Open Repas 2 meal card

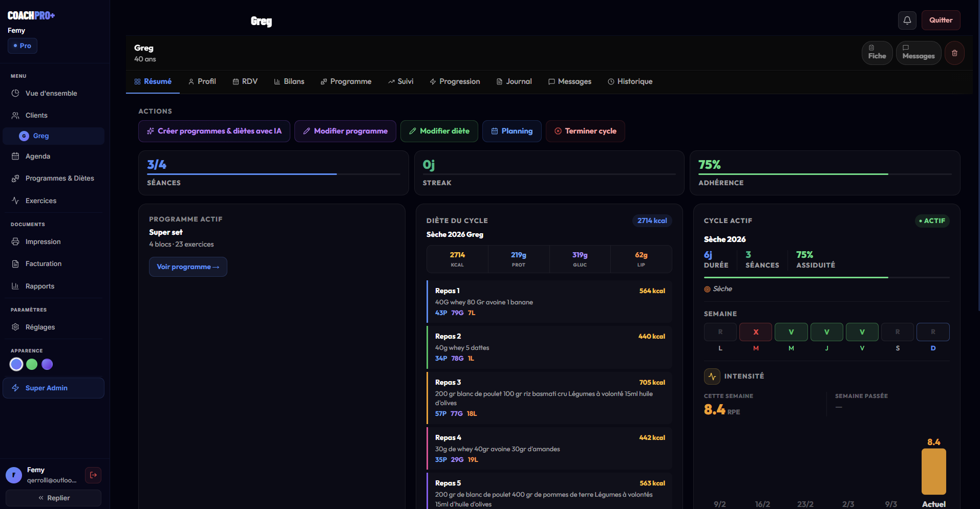pyautogui.click(x=549, y=347)
